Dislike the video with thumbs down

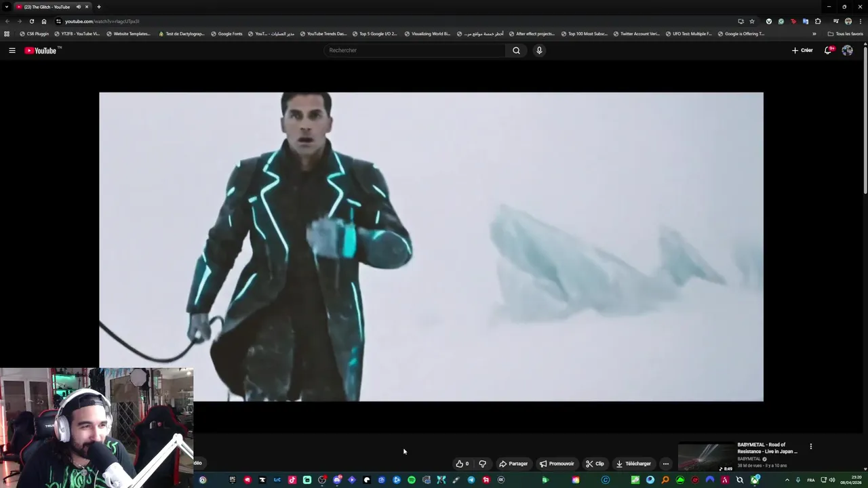coord(483,464)
